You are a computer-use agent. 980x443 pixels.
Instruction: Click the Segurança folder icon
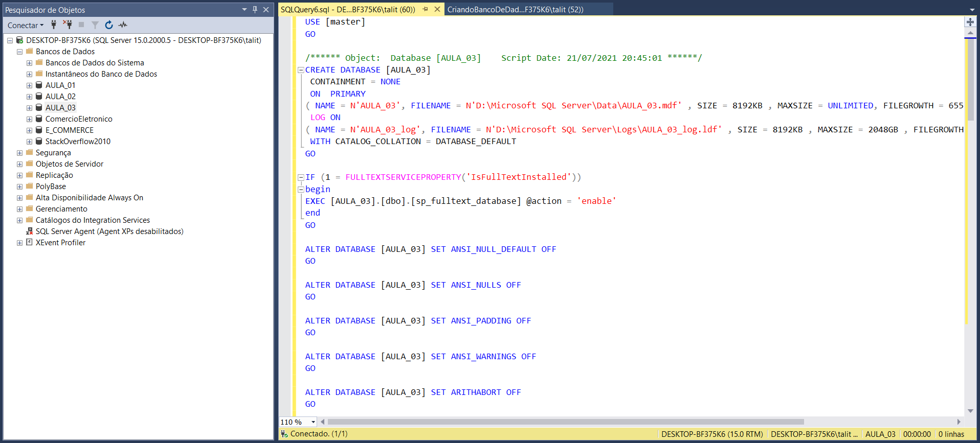(30, 152)
